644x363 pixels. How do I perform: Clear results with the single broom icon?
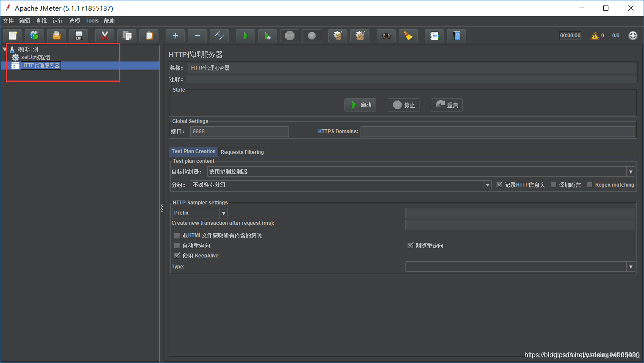point(338,36)
